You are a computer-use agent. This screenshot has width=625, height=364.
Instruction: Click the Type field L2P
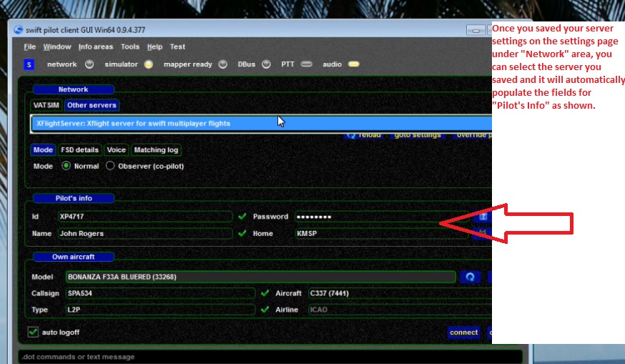[x=160, y=310]
